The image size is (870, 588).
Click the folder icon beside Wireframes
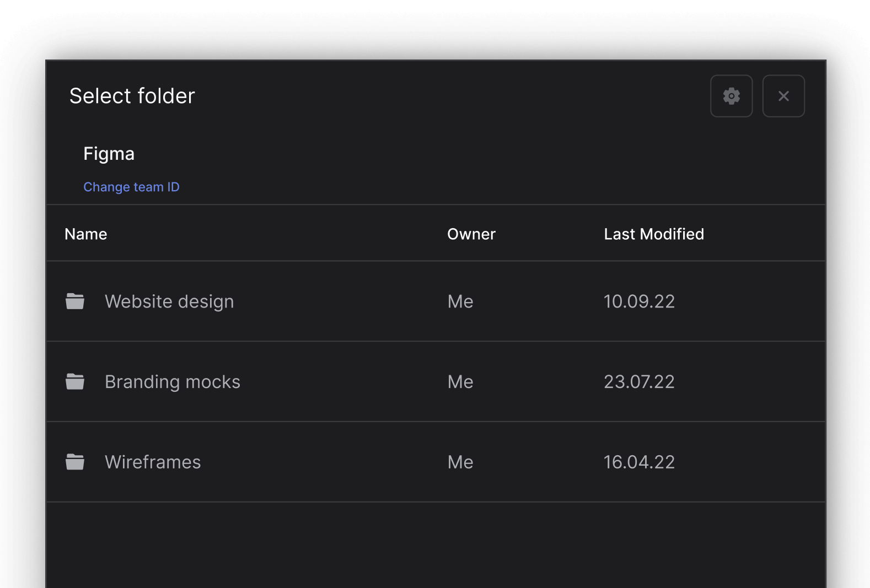click(75, 462)
